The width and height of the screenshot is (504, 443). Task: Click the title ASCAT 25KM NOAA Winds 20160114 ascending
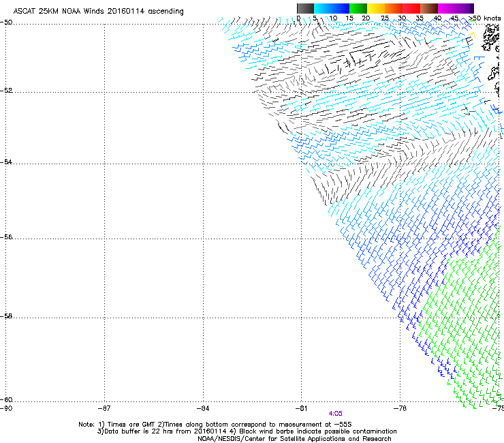click(x=98, y=12)
